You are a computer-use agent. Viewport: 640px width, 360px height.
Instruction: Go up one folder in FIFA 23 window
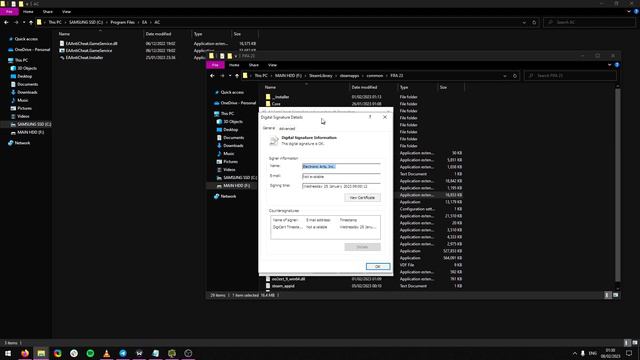(x=237, y=76)
